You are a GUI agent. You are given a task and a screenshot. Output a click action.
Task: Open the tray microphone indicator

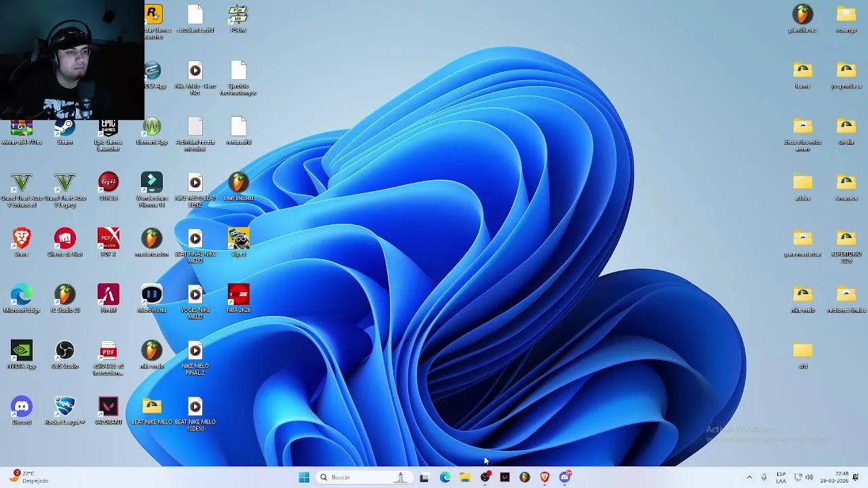tap(764, 477)
